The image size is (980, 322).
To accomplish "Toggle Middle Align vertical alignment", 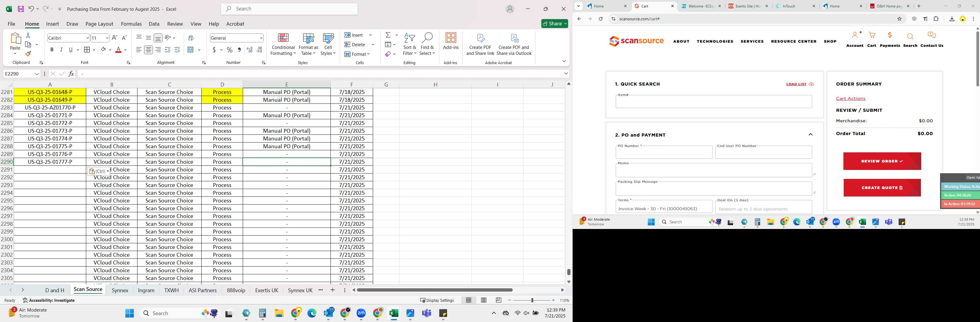I will click(148, 38).
